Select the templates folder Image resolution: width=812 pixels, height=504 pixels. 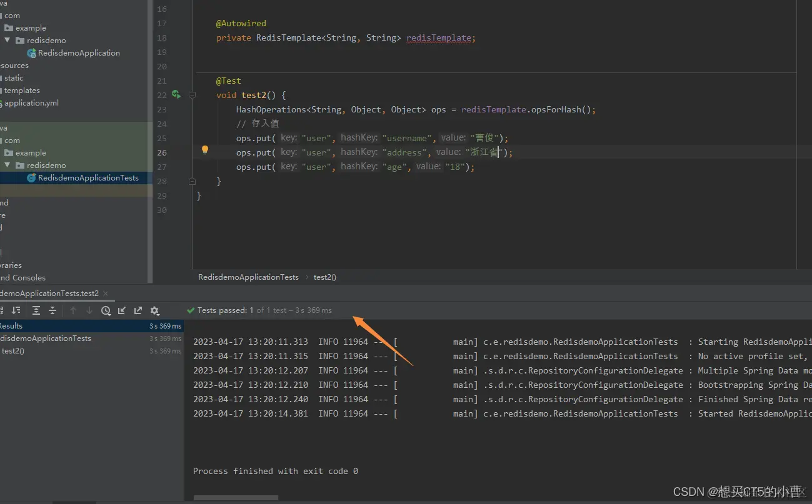[x=21, y=91]
